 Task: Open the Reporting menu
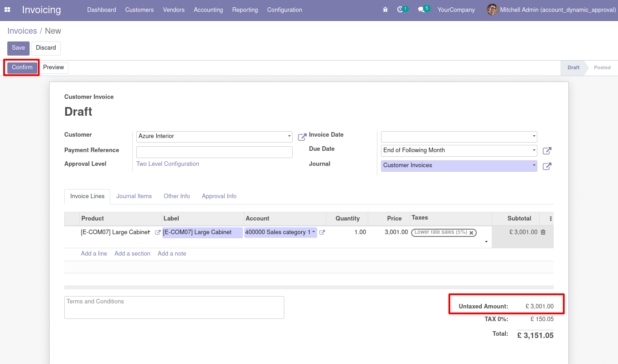[245, 10]
